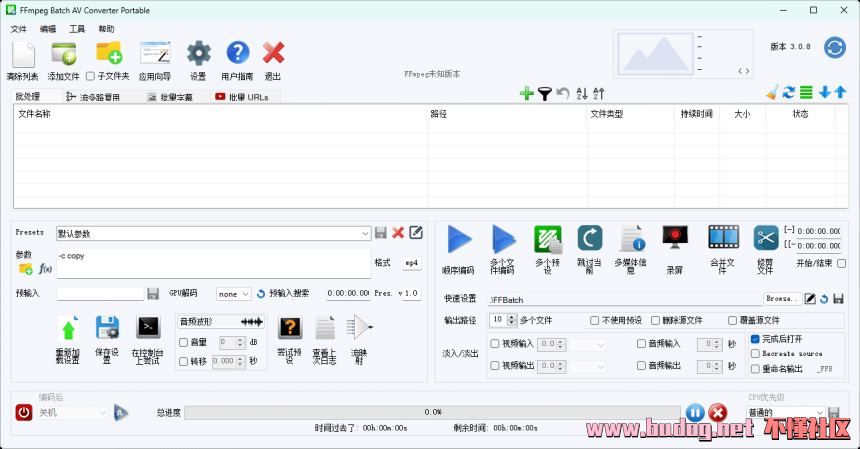860x449 pixels.
Task: Click the 修剪文件 scissors icon
Action: pos(766,238)
